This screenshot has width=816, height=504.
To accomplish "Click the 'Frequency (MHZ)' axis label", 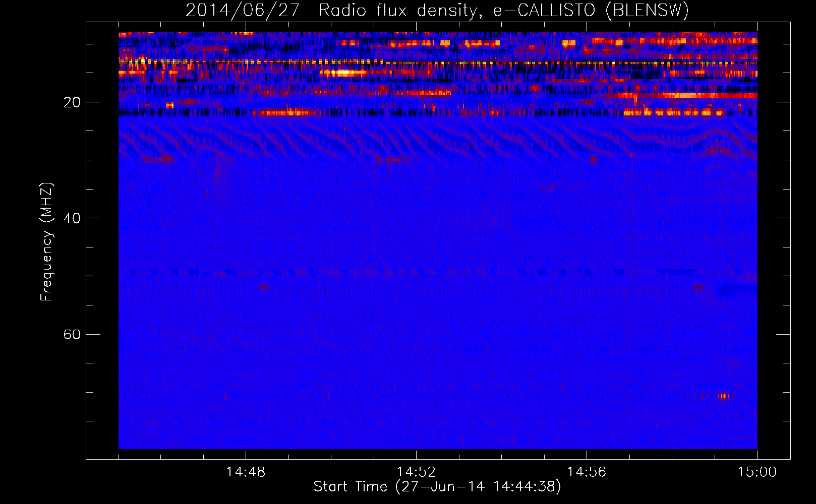I will pyautogui.click(x=46, y=242).
